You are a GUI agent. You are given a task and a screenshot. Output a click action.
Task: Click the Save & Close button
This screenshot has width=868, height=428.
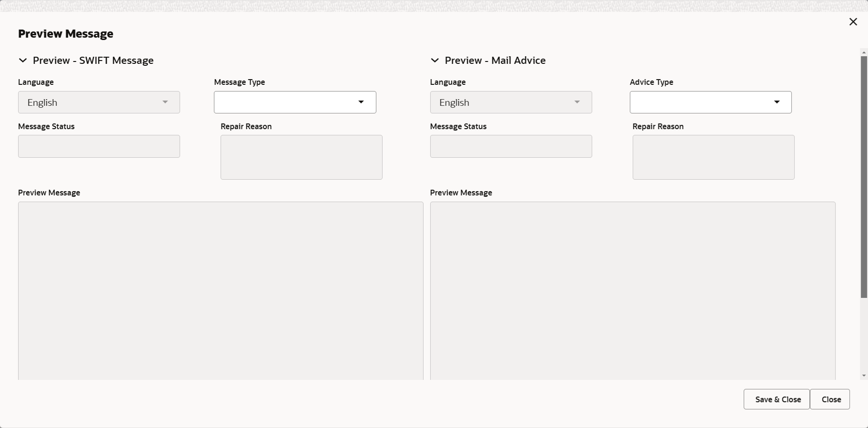click(x=777, y=399)
